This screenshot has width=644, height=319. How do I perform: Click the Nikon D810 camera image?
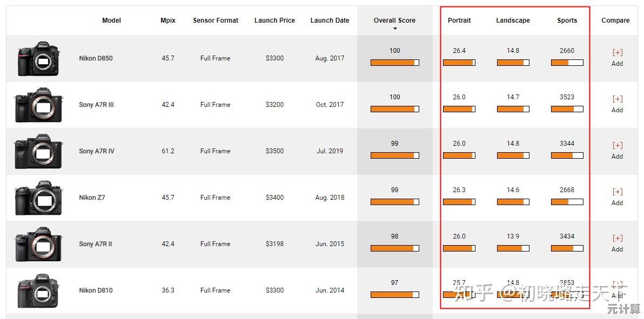[38, 291]
